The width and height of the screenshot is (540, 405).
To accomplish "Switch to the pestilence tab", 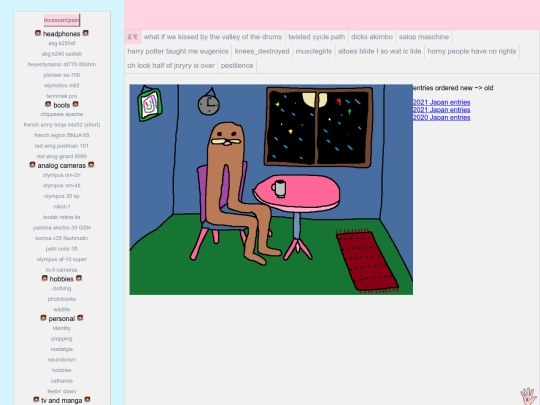I will 237,66.
